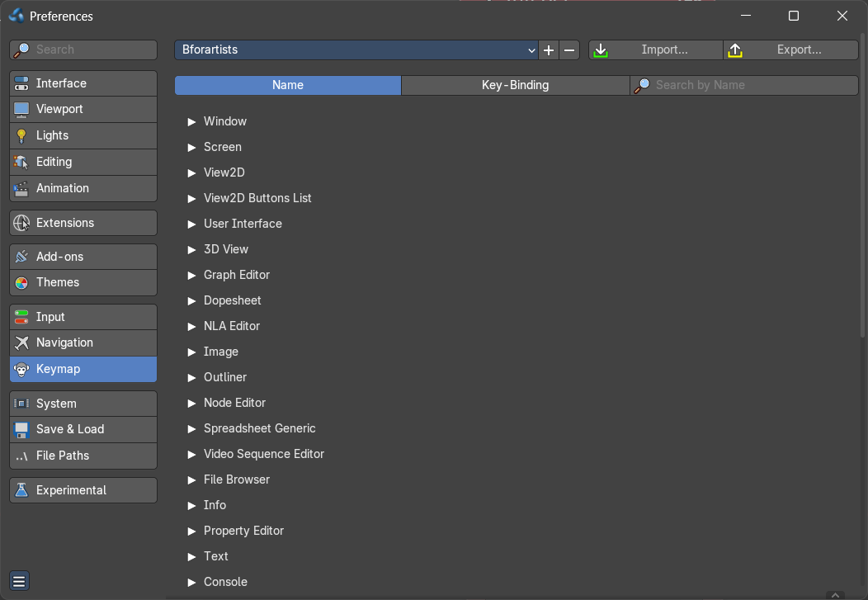Click the Experimental flask icon

coord(21,490)
